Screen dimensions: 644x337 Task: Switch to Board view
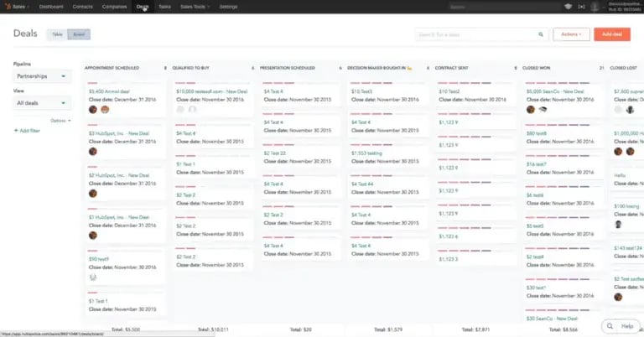[x=79, y=34]
